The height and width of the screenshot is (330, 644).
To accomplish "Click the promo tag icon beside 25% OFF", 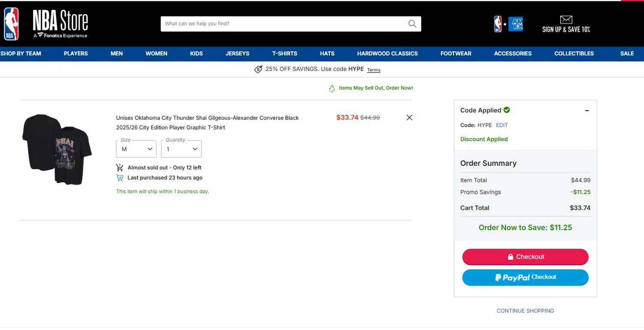I will point(258,69).
